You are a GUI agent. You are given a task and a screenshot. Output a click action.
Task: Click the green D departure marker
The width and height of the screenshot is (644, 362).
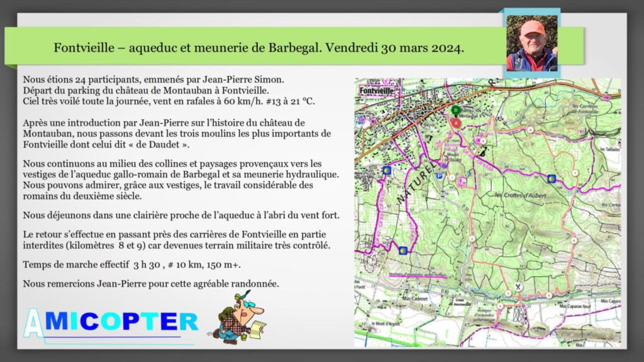point(455,110)
